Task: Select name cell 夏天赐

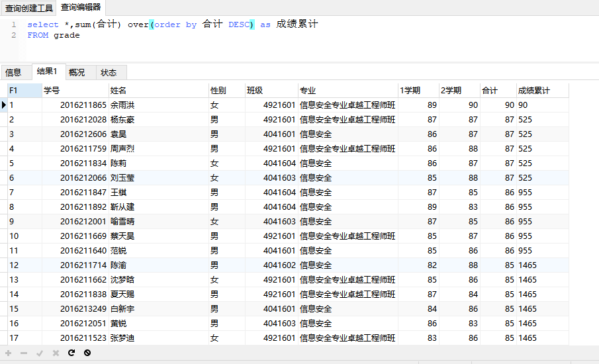Action: pos(159,294)
